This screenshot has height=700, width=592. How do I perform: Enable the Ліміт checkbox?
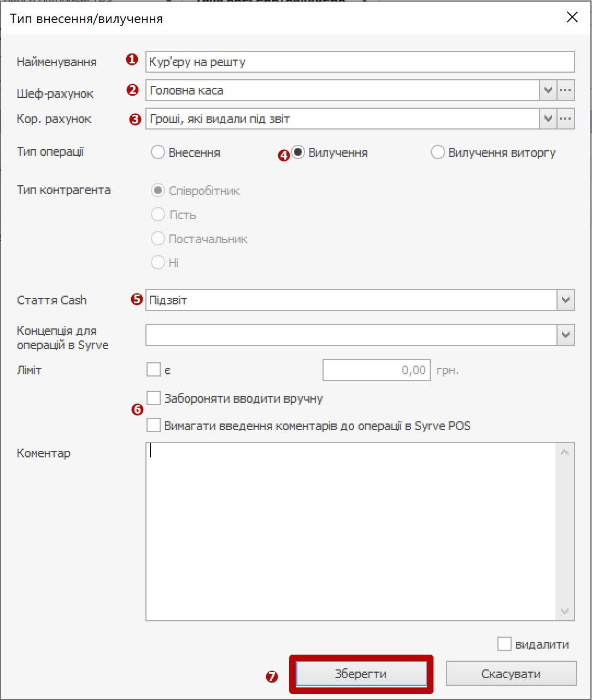pos(154,370)
